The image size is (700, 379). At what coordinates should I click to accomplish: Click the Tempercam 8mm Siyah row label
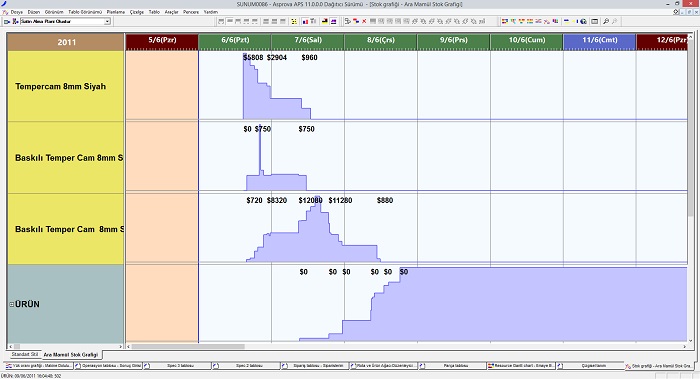click(61, 87)
